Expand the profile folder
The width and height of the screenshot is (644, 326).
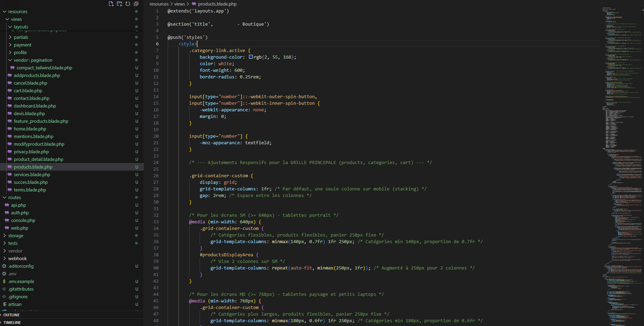[x=72, y=52]
